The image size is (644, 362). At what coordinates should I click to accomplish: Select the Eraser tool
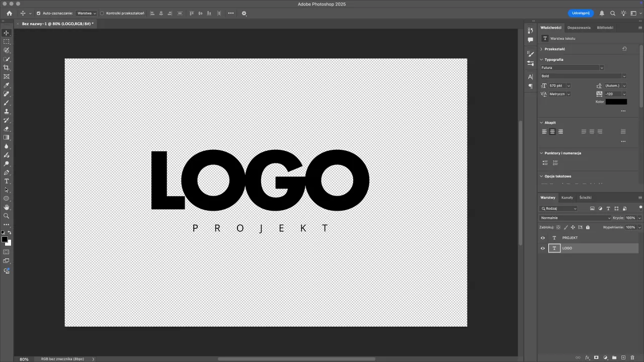coord(7,129)
